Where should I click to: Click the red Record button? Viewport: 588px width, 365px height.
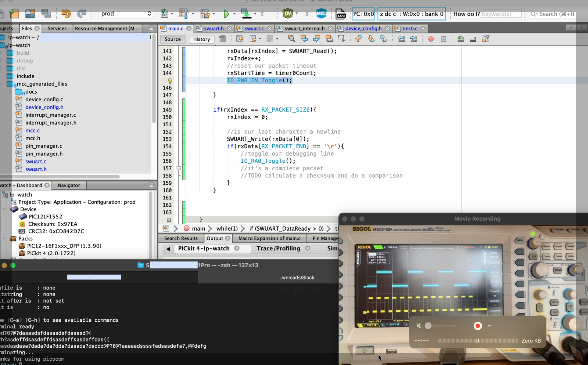(478, 326)
